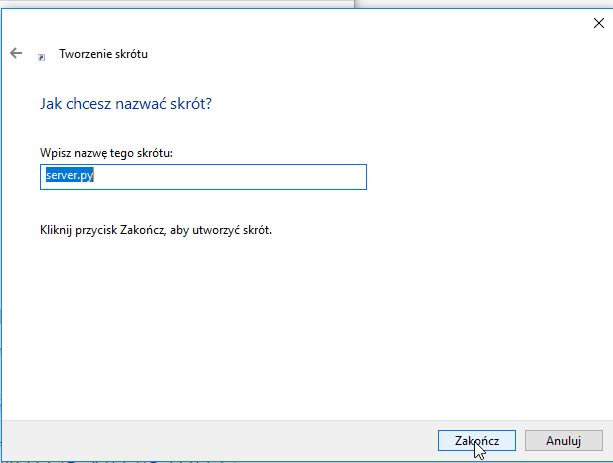Click the Tworzenie skrótu window title text
This screenshot has height=463, width=613.
click(x=103, y=54)
